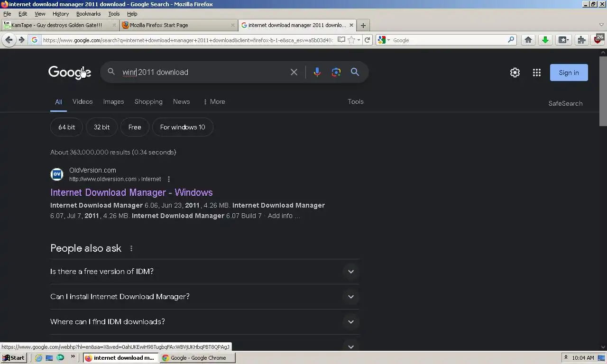
Task: Click the Google logo
Action: (69, 73)
